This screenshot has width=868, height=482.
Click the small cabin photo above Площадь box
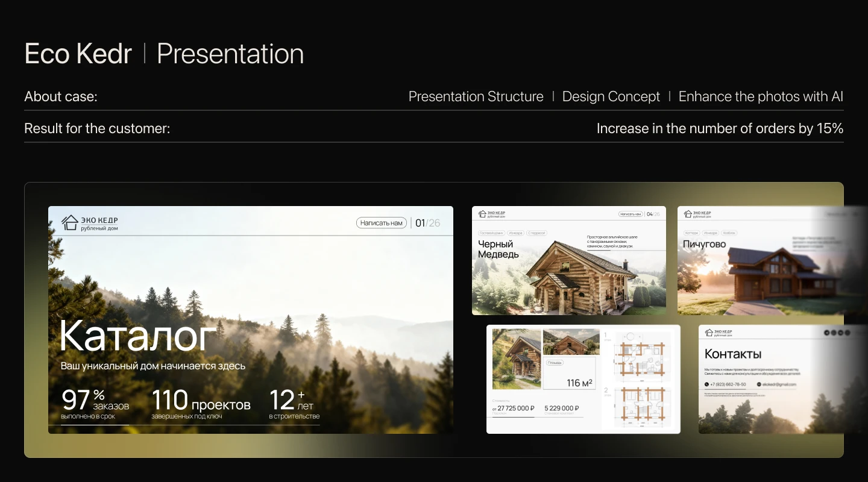point(571,342)
